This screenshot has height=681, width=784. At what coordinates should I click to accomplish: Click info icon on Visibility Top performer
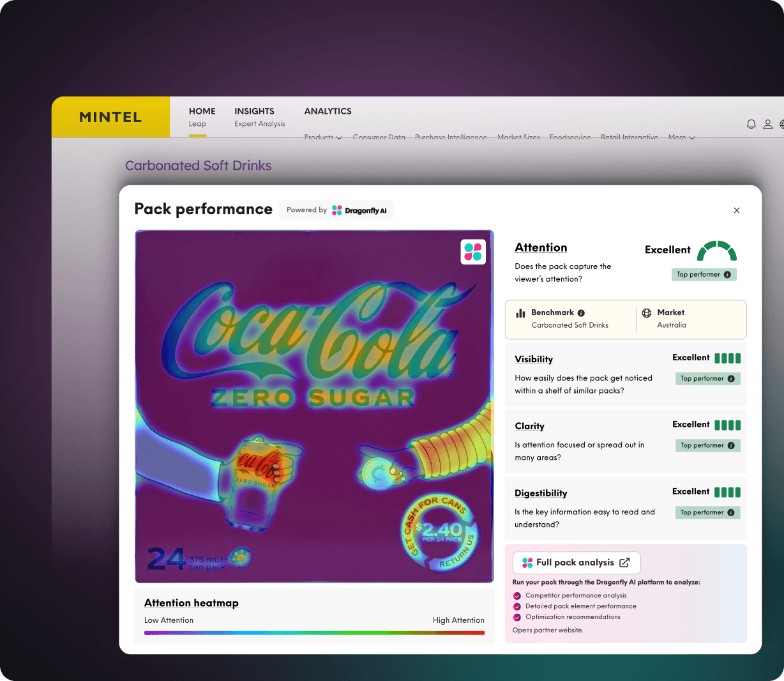(731, 379)
